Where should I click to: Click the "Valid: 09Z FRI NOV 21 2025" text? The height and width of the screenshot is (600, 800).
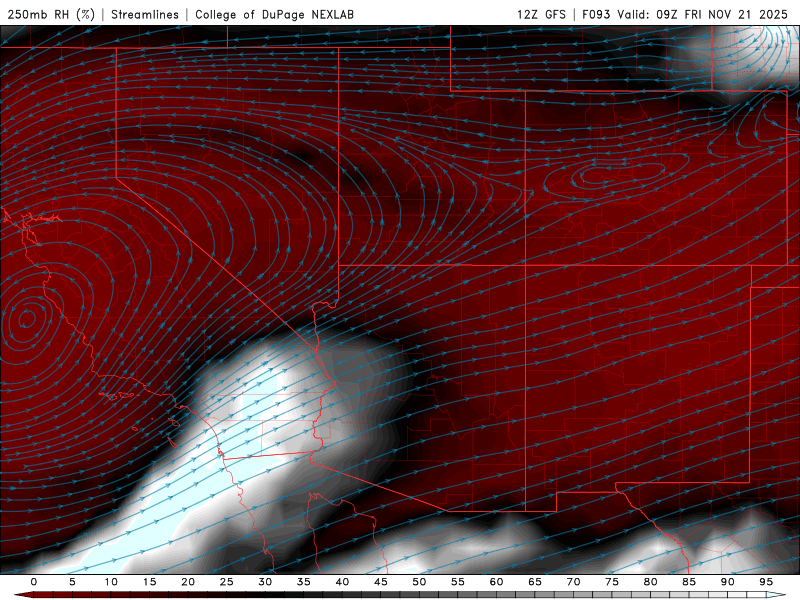pos(703,14)
